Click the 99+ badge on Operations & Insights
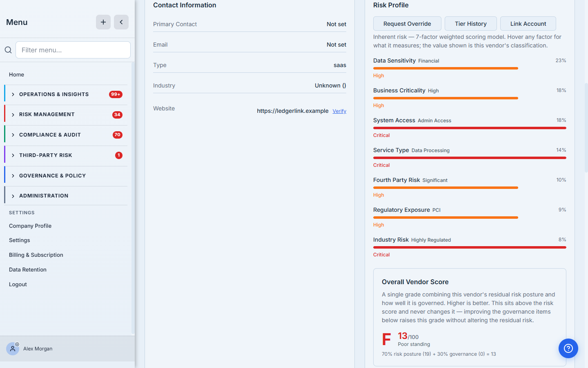 [x=116, y=94]
